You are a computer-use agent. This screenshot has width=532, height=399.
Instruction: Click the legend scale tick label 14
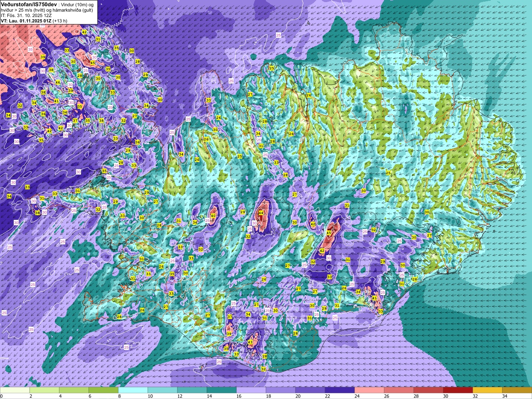coord(209,396)
